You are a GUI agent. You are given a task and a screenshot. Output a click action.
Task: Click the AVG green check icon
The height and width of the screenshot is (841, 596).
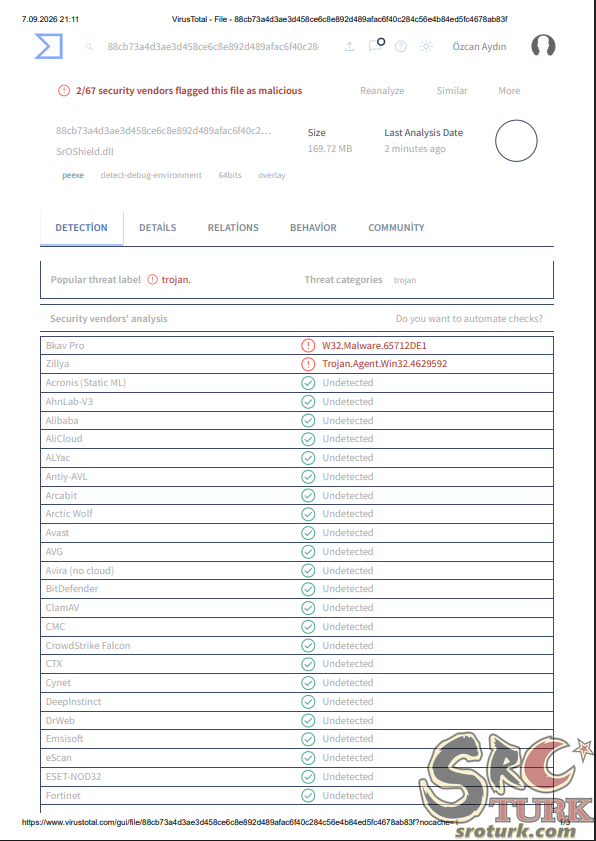coord(308,551)
